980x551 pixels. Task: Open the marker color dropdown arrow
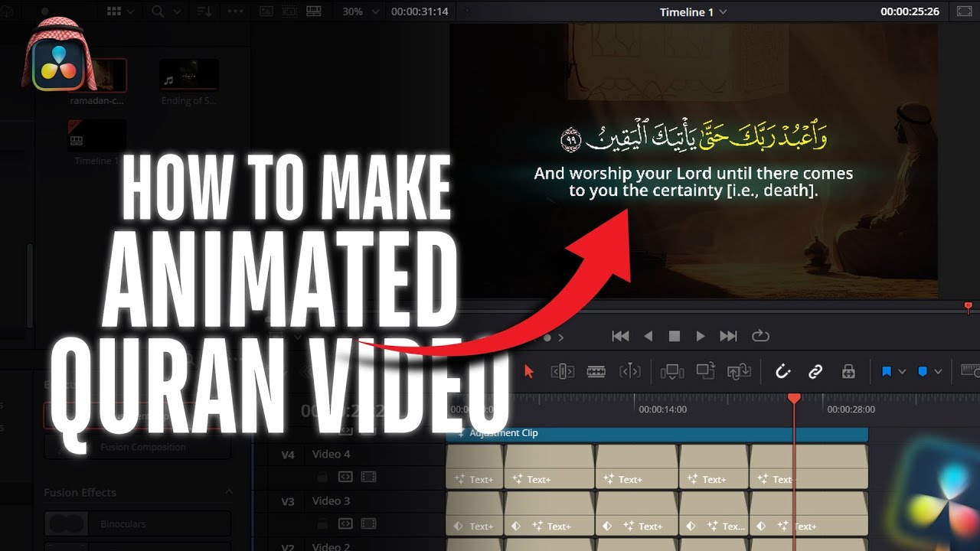click(938, 372)
